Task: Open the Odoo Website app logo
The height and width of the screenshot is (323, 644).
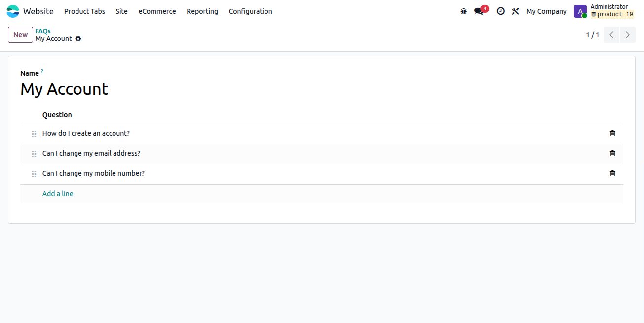Action: pos(13,11)
